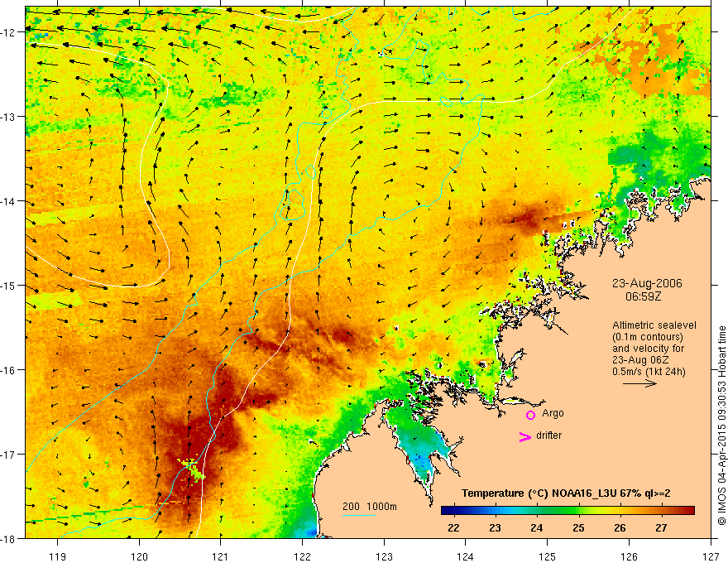
Task: Click the temperature color bar
Action: coord(568,511)
